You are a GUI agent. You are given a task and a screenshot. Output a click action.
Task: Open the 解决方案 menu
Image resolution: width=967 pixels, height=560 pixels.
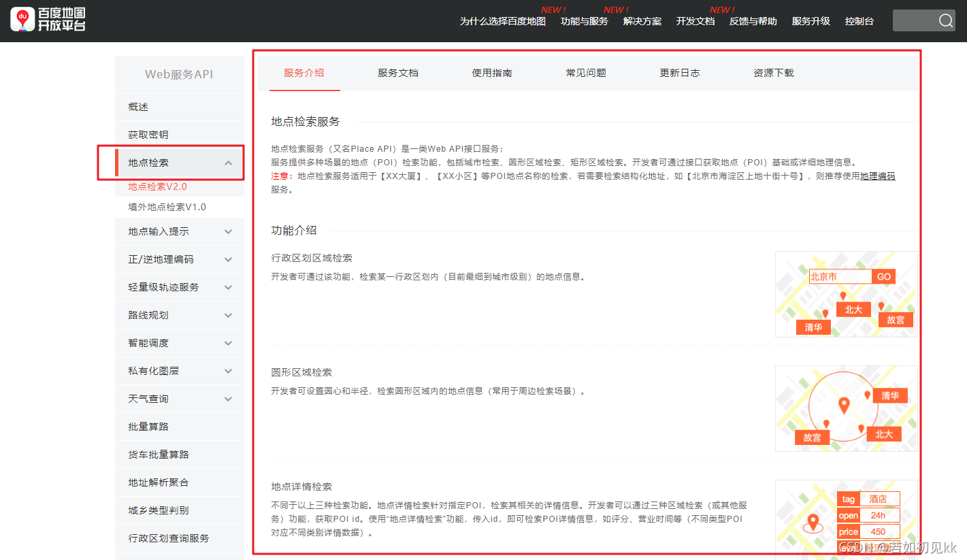click(x=642, y=21)
